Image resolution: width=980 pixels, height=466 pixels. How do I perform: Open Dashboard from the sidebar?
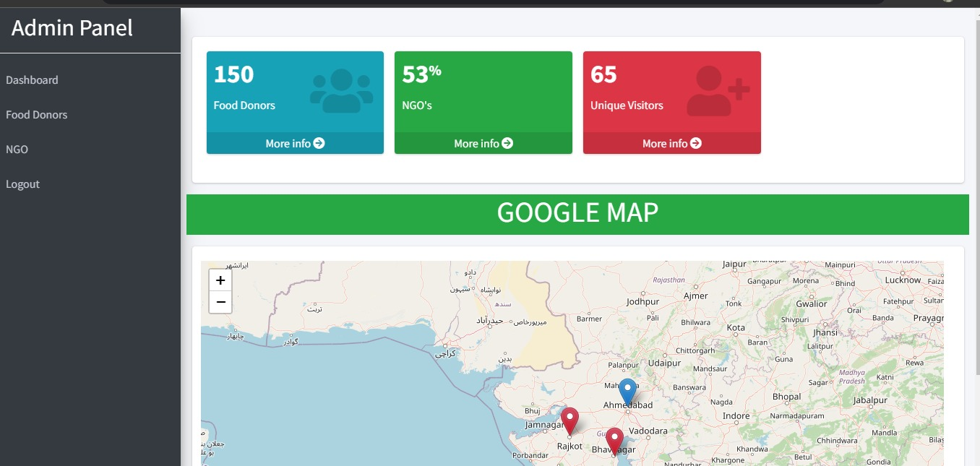pos(32,79)
